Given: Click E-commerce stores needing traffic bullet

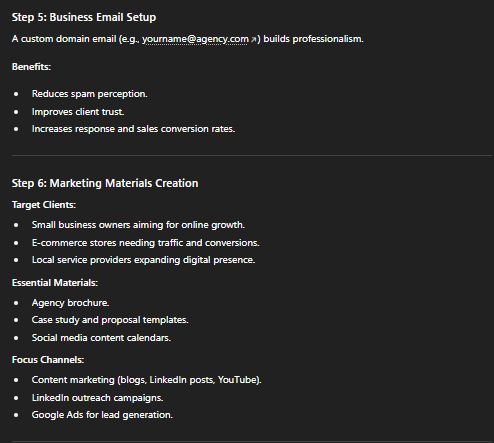Looking at the screenshot, I should coord(145,243).
